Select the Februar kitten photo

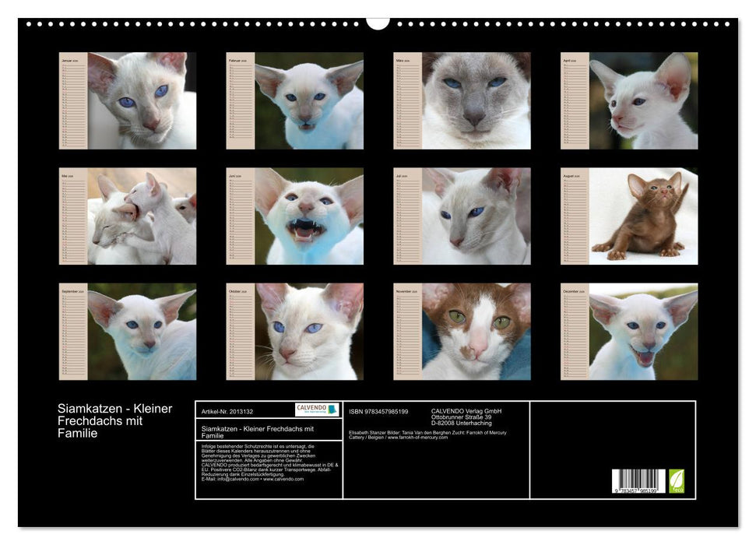(309, 100)
